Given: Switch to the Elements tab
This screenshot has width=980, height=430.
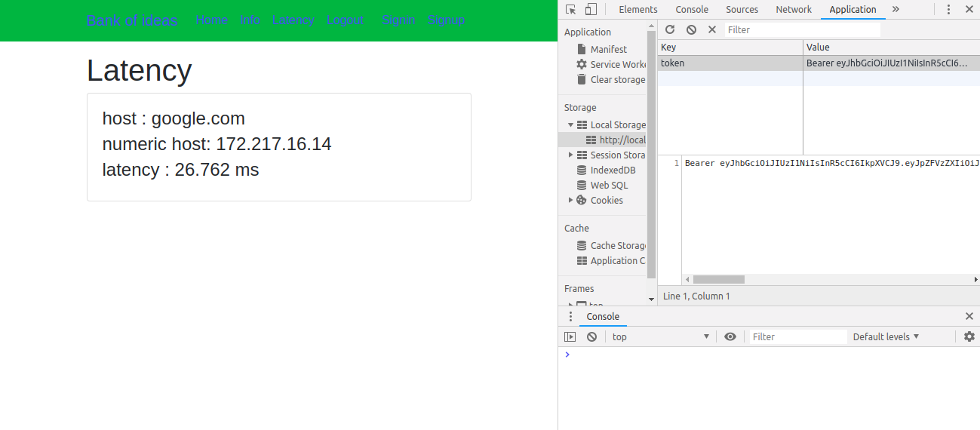Looking at the screenshot, I should coord(638,9).
